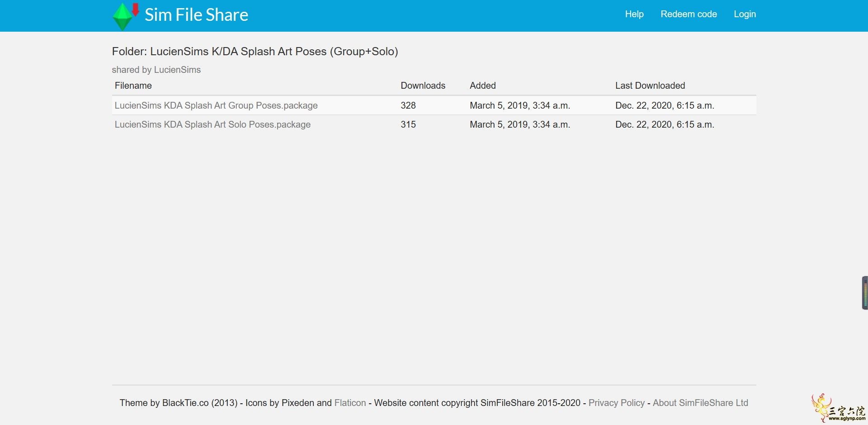Click the side widget at right screen edge
Screen dimensions: 868x425
click(x=865, y=293)
